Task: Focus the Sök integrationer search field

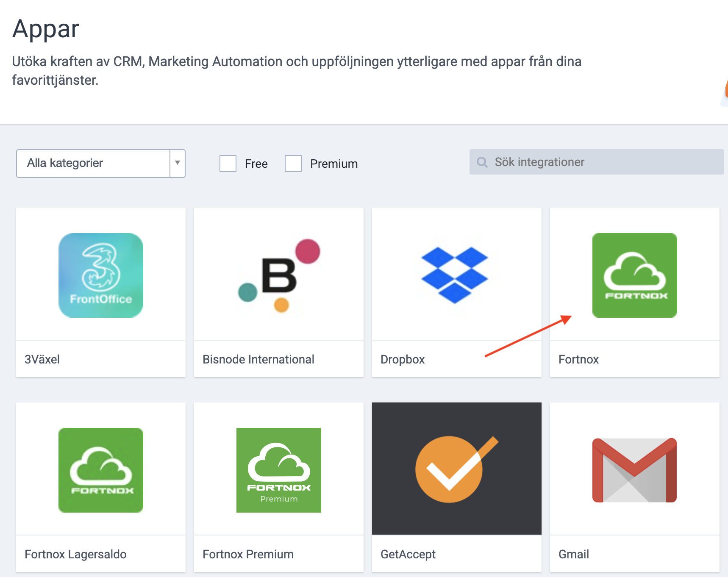Action: point(597,162)
